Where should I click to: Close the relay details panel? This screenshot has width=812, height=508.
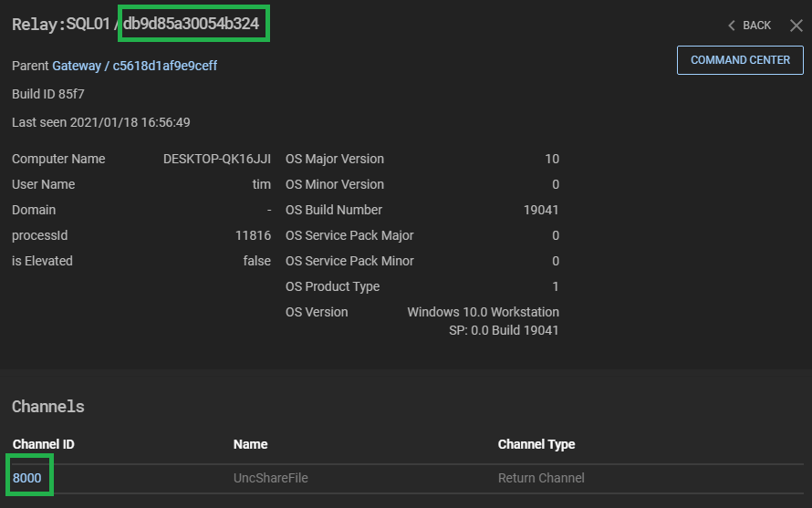pos(796,26)
